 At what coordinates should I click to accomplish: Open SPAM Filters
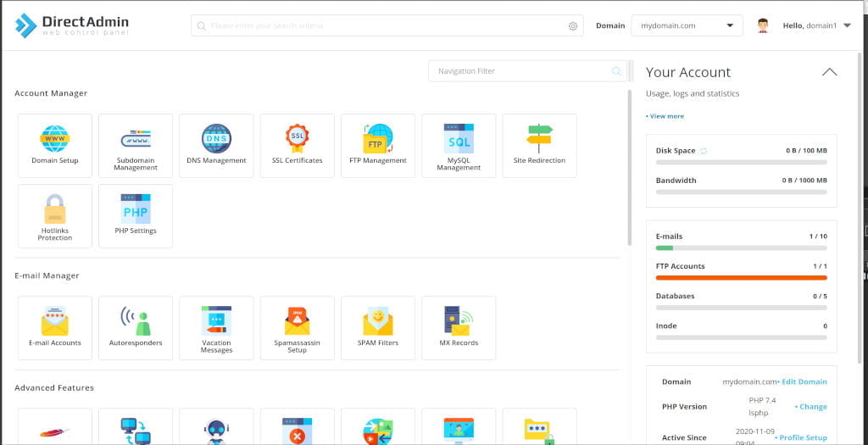click(x=378, y=328)
